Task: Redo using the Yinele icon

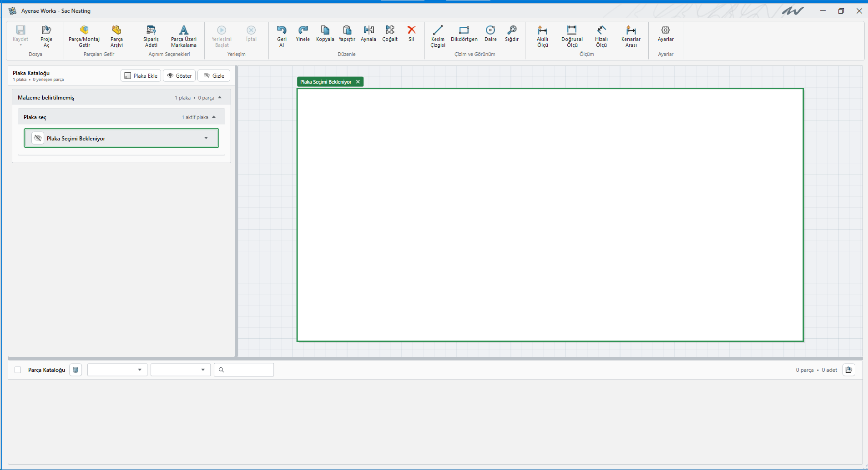Action: (x=303, y=33)
